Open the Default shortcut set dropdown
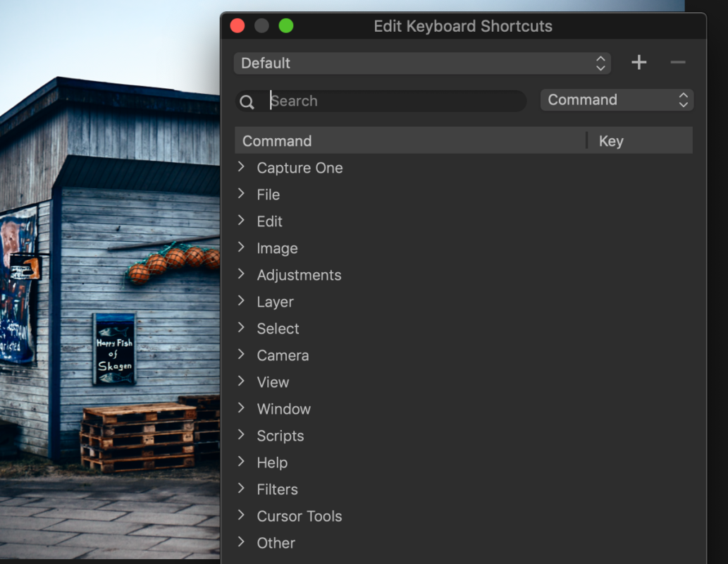Viewport: 728px width, 564px height. pyautogui.click(x=421, y=63)
